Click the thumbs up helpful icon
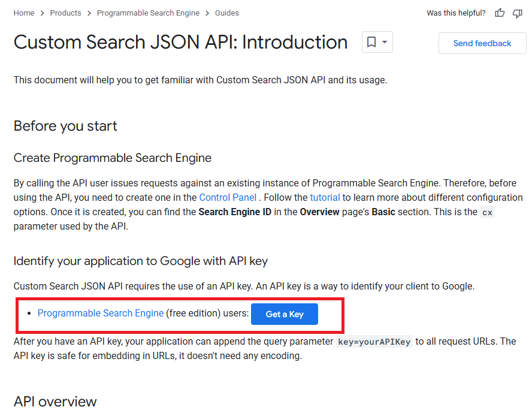 pyautogui.click(x=500, y=13)
